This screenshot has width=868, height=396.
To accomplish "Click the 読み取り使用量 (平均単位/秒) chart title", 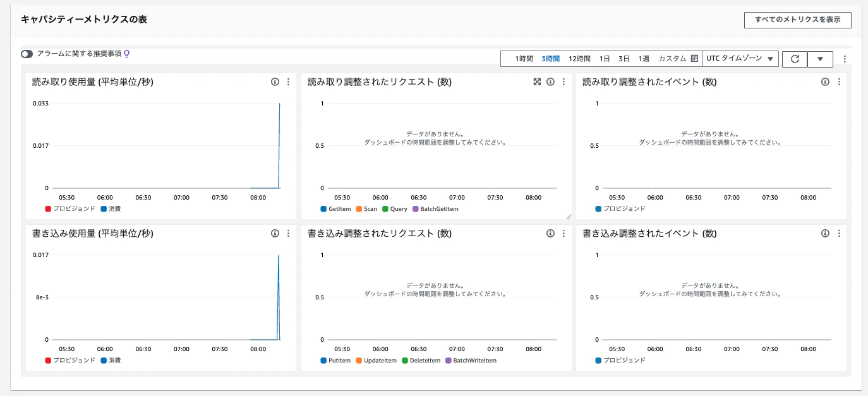I will [x=93, y=81].
